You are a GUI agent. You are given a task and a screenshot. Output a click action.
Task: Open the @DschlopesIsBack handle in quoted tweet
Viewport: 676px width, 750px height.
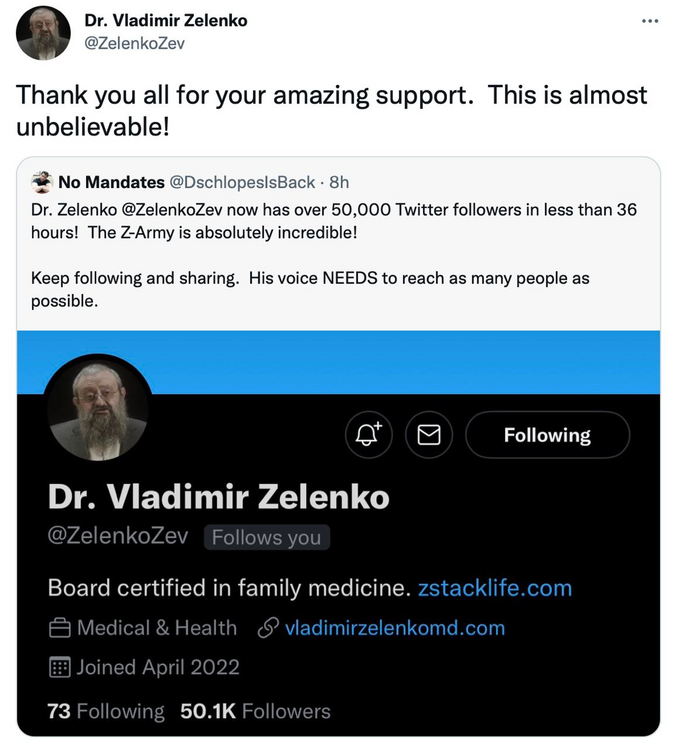(x=242, y=182)
